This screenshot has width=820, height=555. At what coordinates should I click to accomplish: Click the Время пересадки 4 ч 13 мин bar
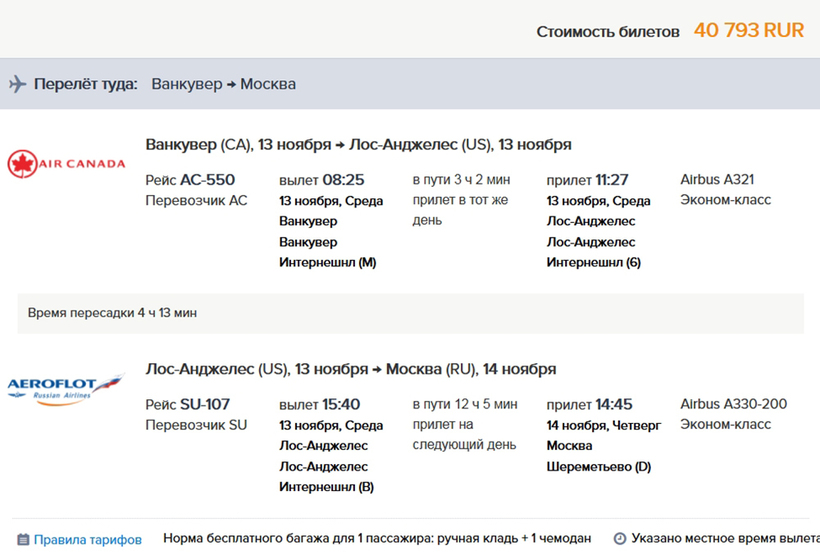click(x=410, y=313)
